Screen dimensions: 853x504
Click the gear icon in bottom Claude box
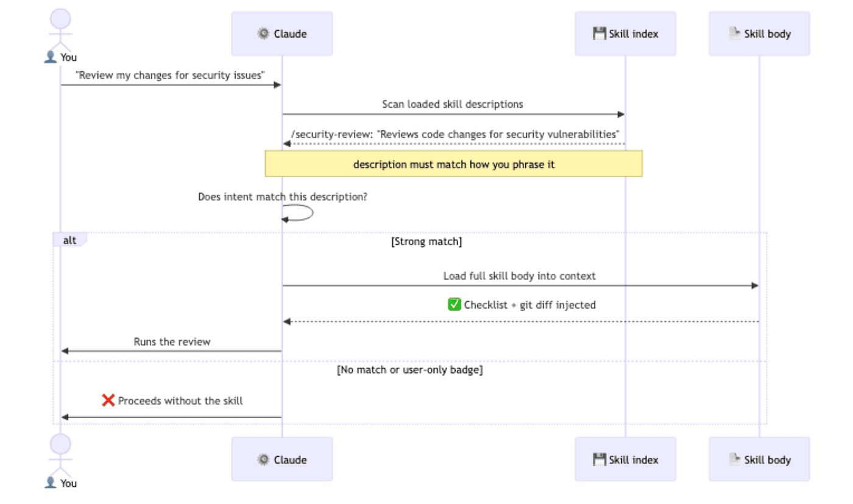click(x=263, y=460)
